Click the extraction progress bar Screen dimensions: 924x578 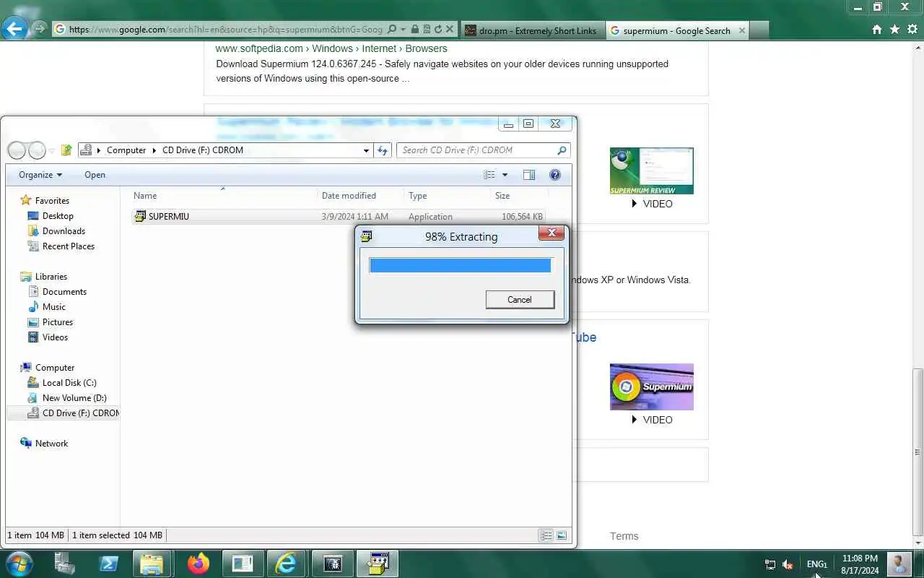461,265
